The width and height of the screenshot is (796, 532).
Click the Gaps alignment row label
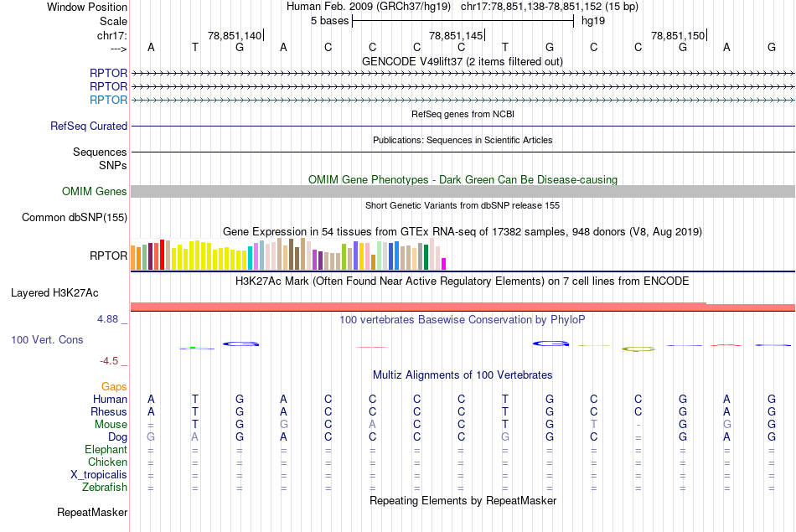tap(114, 387)
